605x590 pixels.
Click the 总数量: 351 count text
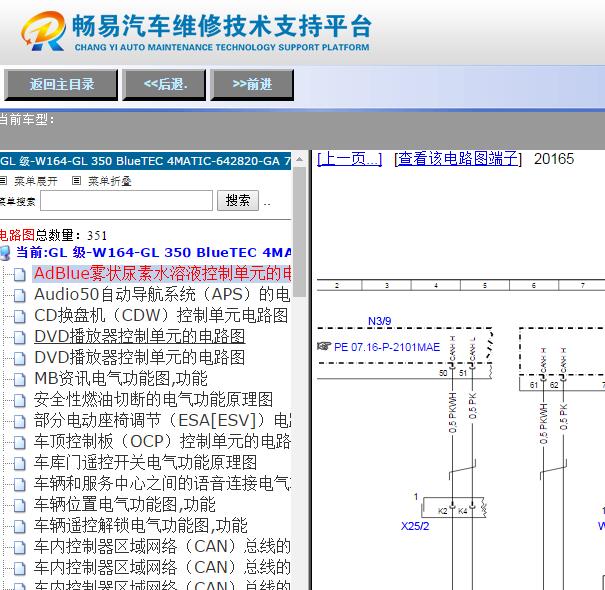(x=71, y=235)
